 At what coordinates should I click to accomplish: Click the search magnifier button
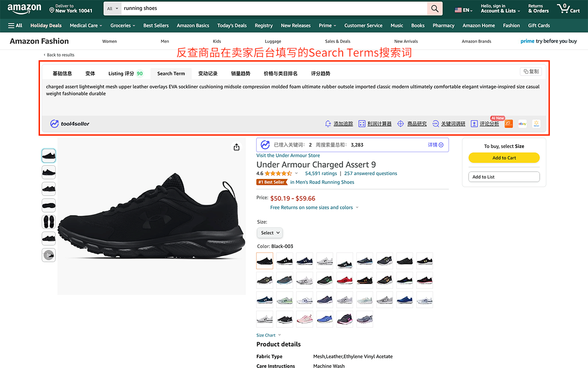(435, 8)
